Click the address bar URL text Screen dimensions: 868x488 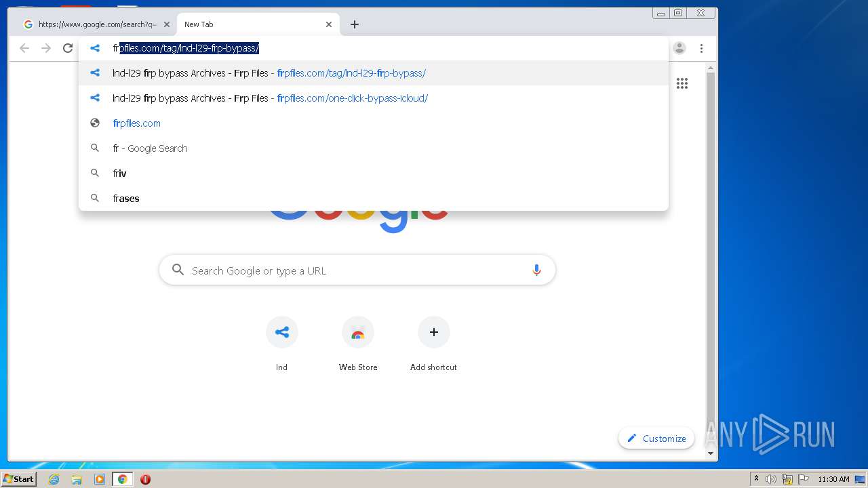(x=186, y=48)
